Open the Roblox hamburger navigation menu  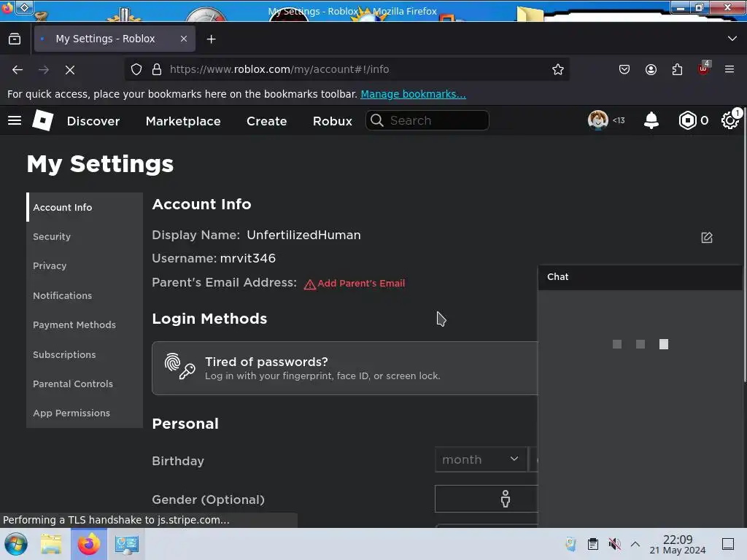(x=15, y=120)
